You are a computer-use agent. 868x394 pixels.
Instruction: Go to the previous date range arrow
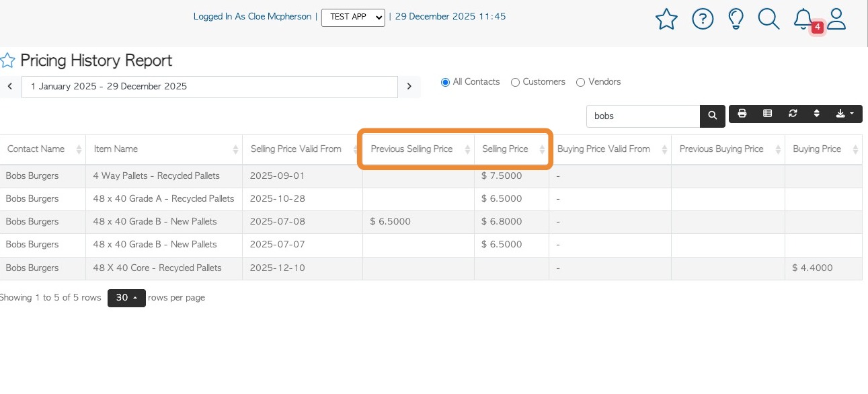click(x=10, y=87)
